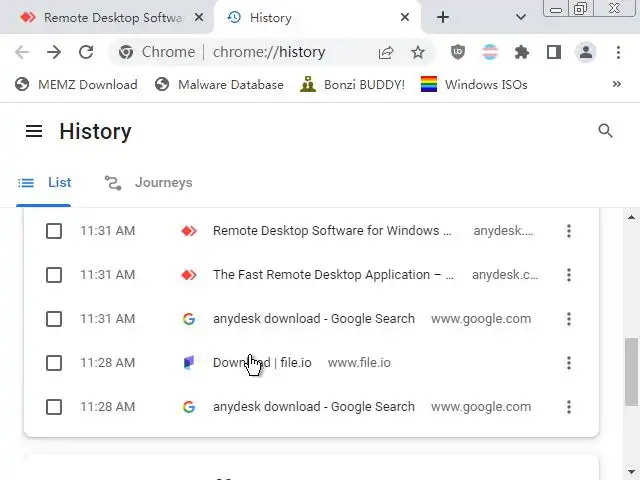Open more actions for Remote Desktop Software entry
The width and height of the screenshot is (640, 480).
pos(569,231)
